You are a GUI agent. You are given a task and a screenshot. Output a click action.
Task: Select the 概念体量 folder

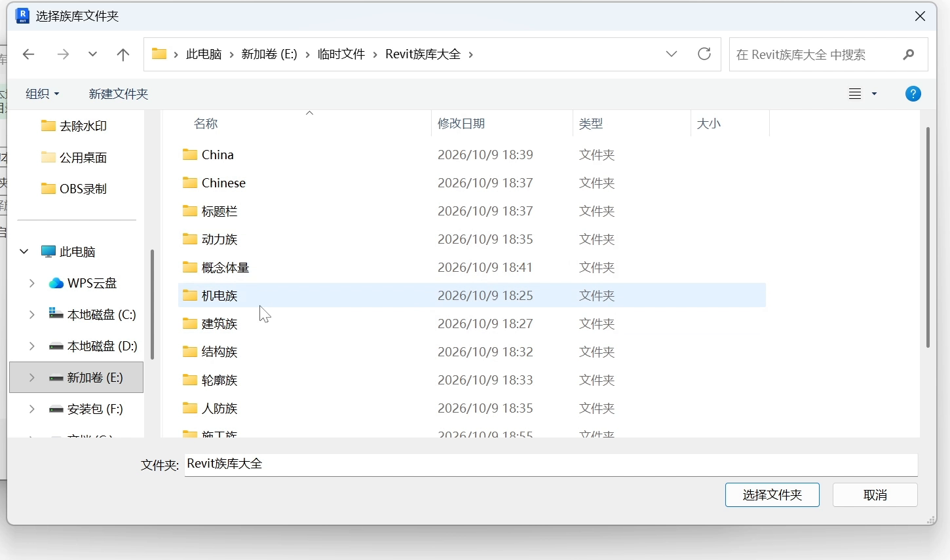(472, 267)
